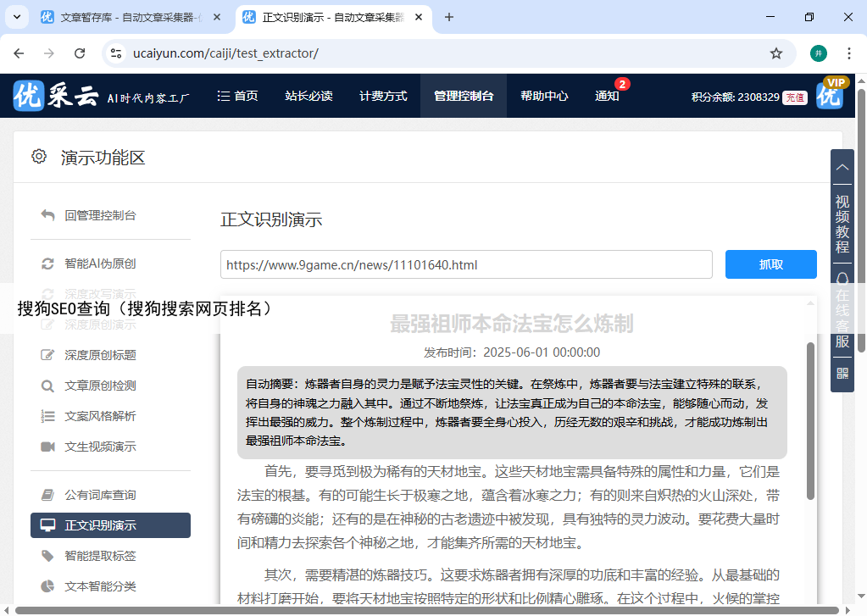The width and height of the screenshot is (867, 616).
Task: Click the red 充值 recharge button
Action: coord(794,97)
